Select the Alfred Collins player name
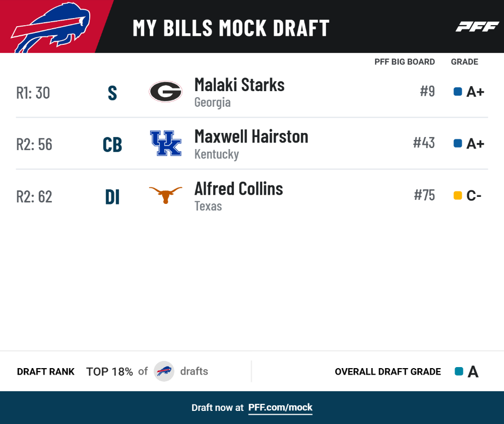The height and width of the screenshot is (424, 504). pos(238,188)
